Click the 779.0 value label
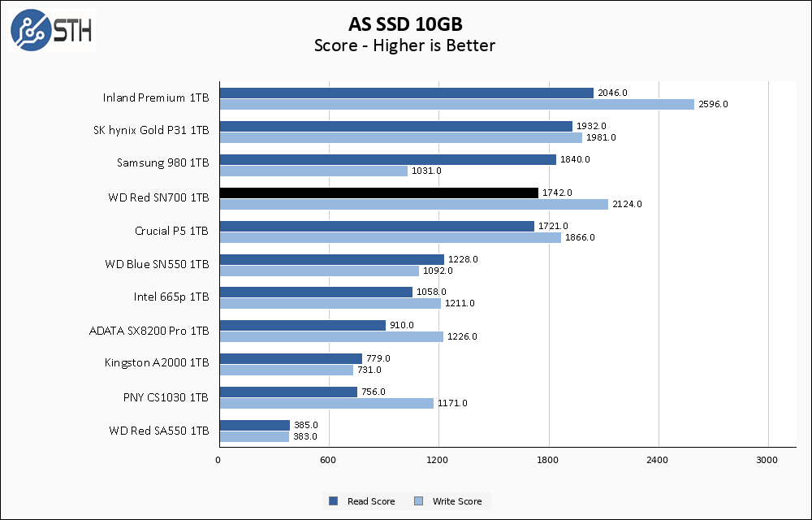Image resolution: width=812 pixels, height=520 pixels. pos(378,358)
